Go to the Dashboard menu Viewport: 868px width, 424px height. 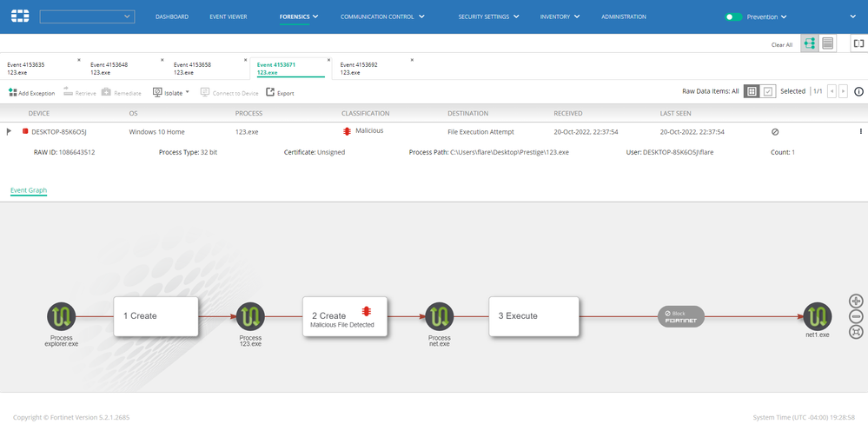(x=172, y=17)
